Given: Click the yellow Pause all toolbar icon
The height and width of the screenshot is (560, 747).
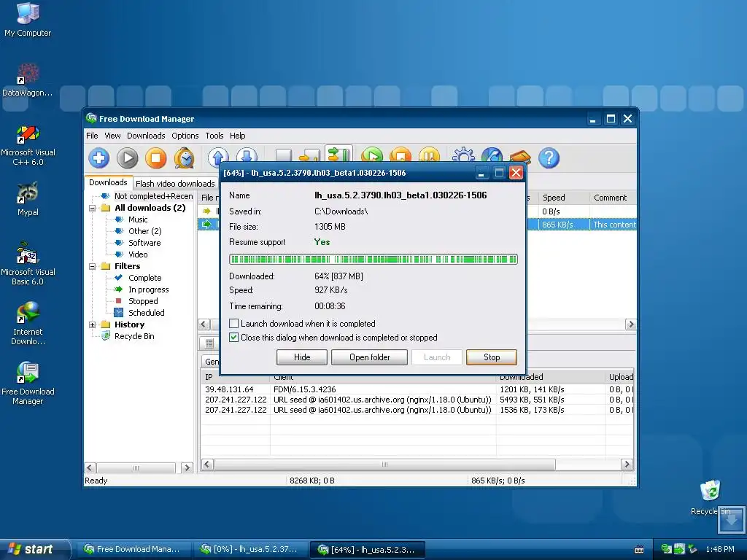Looking at the screenshot, I should (x=429, y=155).
